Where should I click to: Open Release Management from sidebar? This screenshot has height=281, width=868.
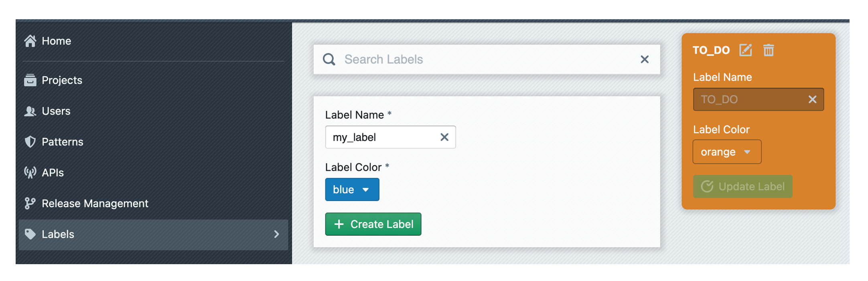coord(95,204)
